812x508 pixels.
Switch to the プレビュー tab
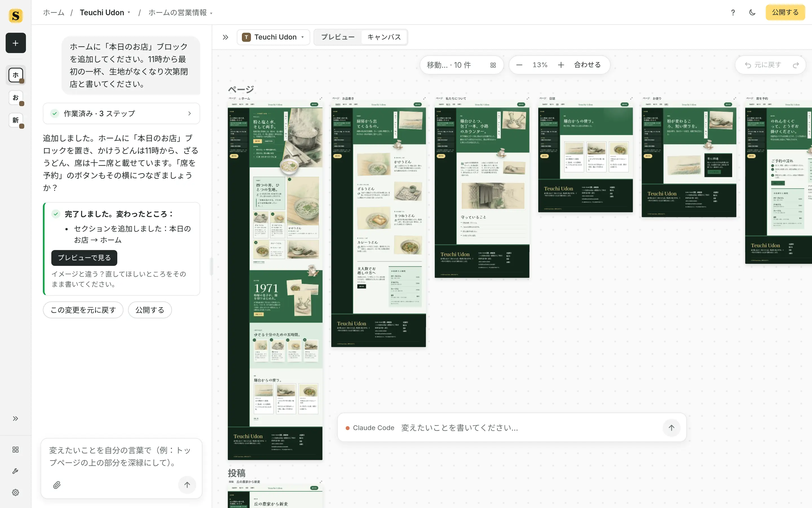(x=338, y=37)
